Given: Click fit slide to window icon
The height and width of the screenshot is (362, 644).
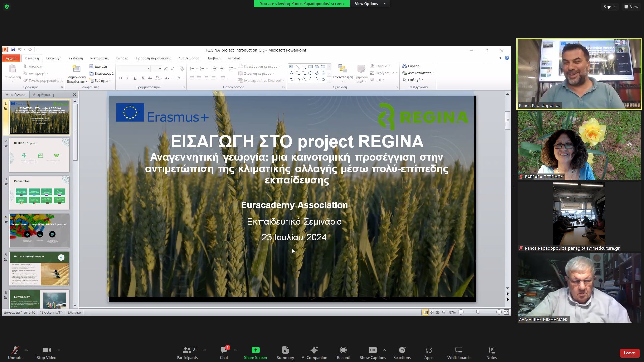Looking at the screenshot, I should tap(507, 312).
